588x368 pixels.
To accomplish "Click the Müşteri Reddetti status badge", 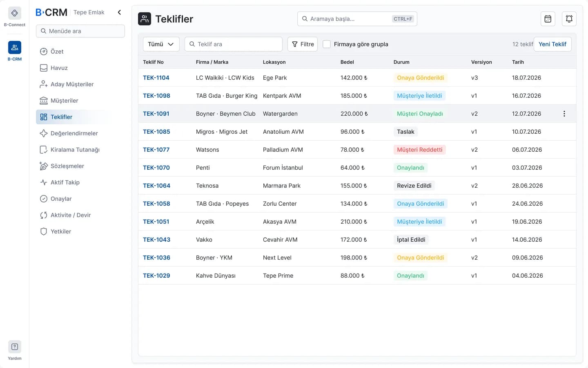I will (420, 150).
